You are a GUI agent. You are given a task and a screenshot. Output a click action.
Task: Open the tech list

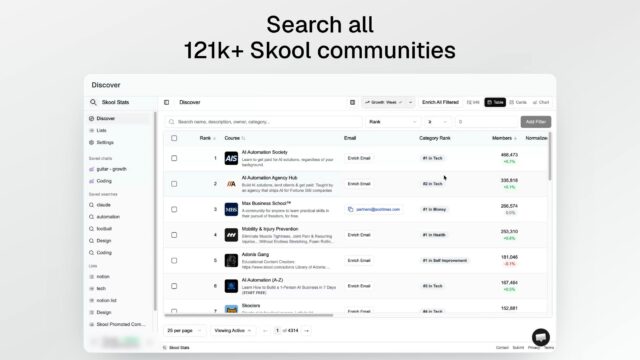click(x=98, y=289)
